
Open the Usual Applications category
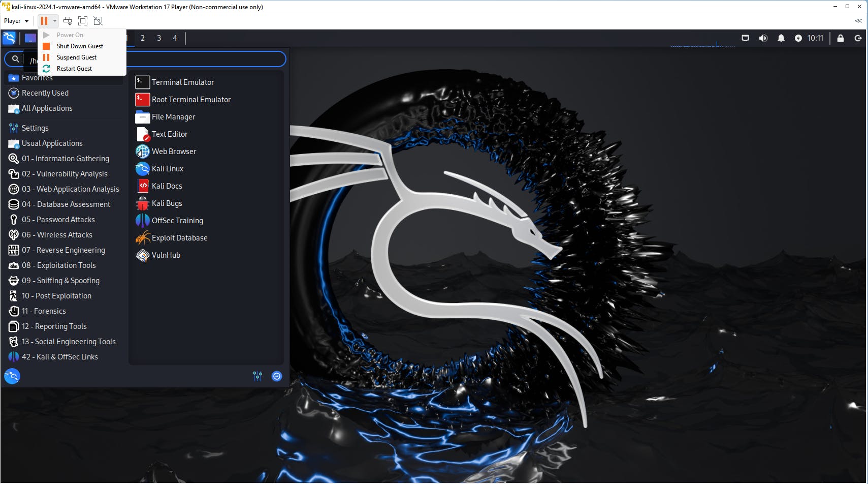click(x=64, y=143)
